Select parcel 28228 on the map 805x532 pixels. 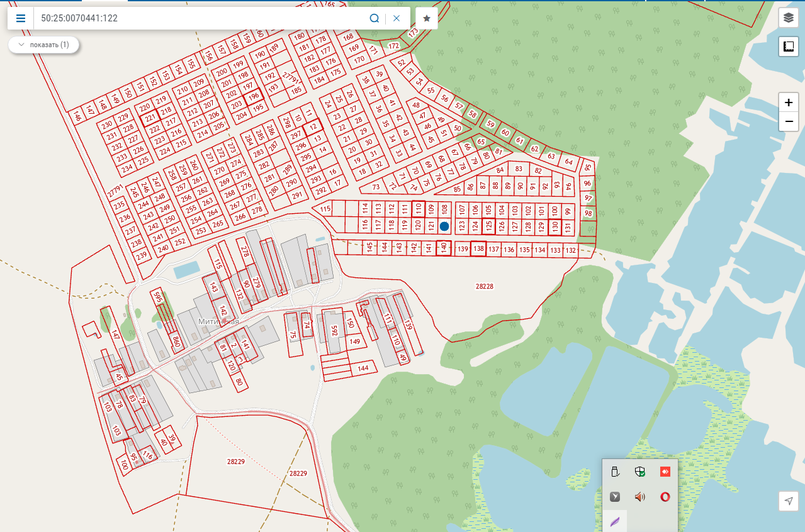[484, 286]
